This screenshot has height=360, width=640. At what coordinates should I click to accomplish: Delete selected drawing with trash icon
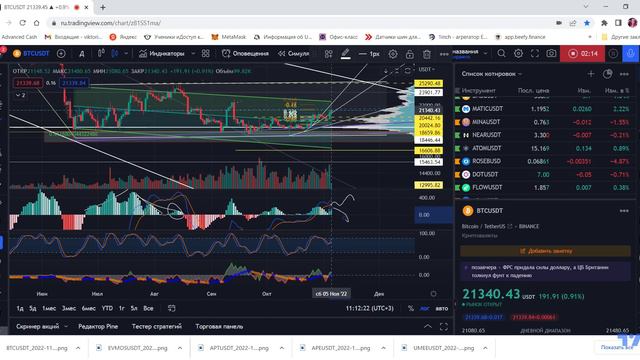(427, 54)
